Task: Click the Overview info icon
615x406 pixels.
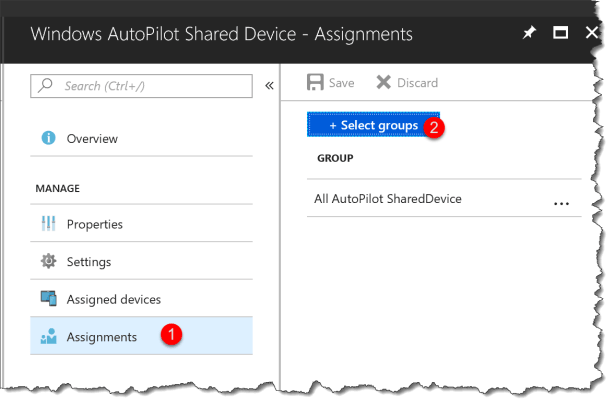Action: [47, 138]
